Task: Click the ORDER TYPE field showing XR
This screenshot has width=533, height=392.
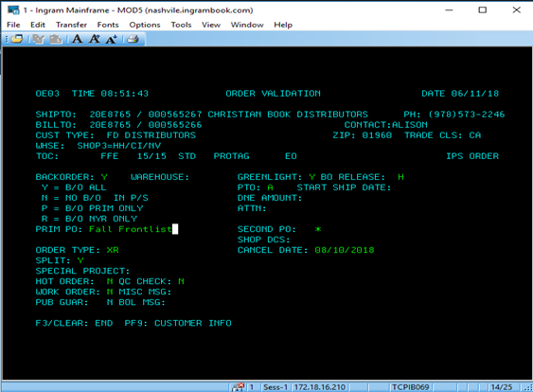Action: [113, 250]
